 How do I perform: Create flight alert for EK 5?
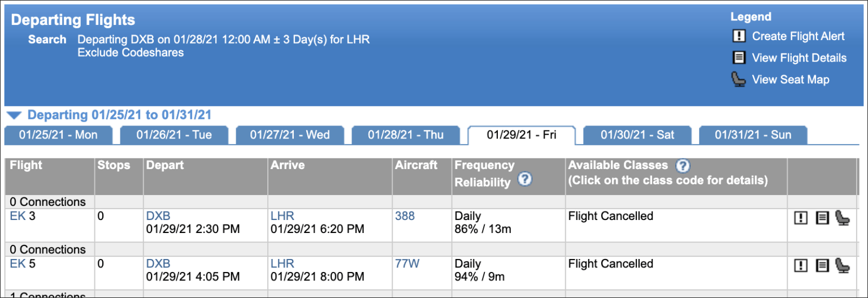point(800,266)
